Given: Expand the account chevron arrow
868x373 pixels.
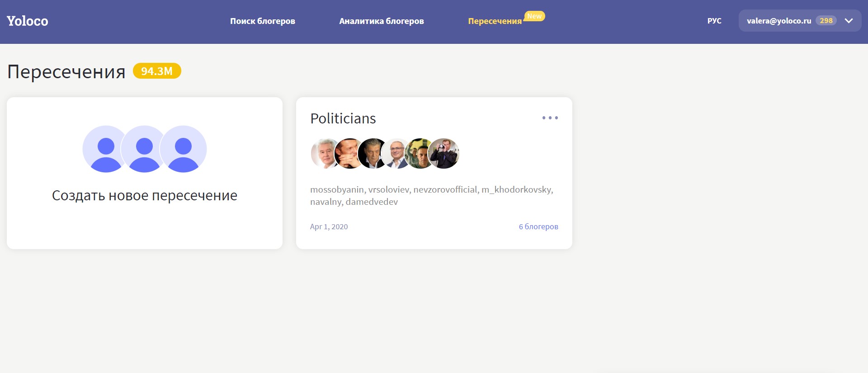Looking at the screenshot, I should coord(849,21).
